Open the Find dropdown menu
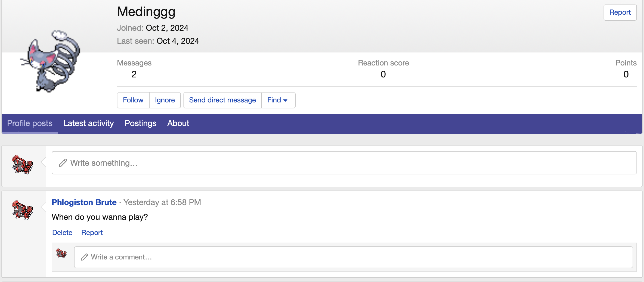644x282 pixels. click(x=277, y=100)
